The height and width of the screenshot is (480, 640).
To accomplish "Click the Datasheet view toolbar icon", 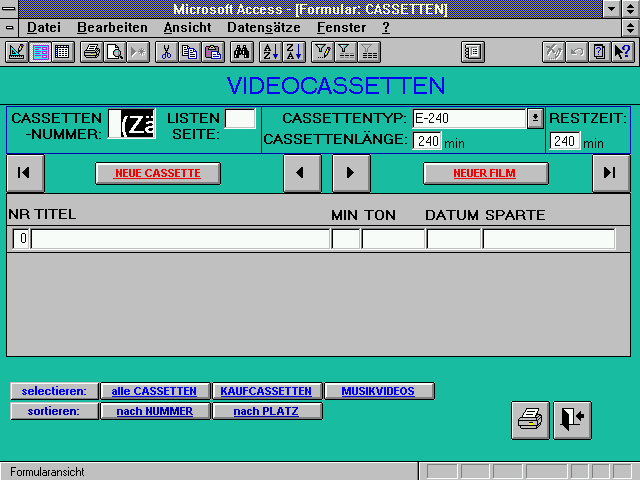I will (x=62, y=51).
